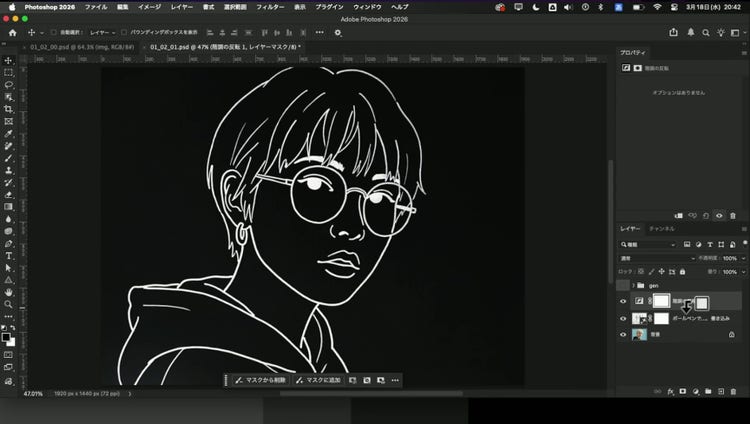This screenshot has width=750, height=424.
Task: Select the Hand tool
Action: (x=8, y=293)
